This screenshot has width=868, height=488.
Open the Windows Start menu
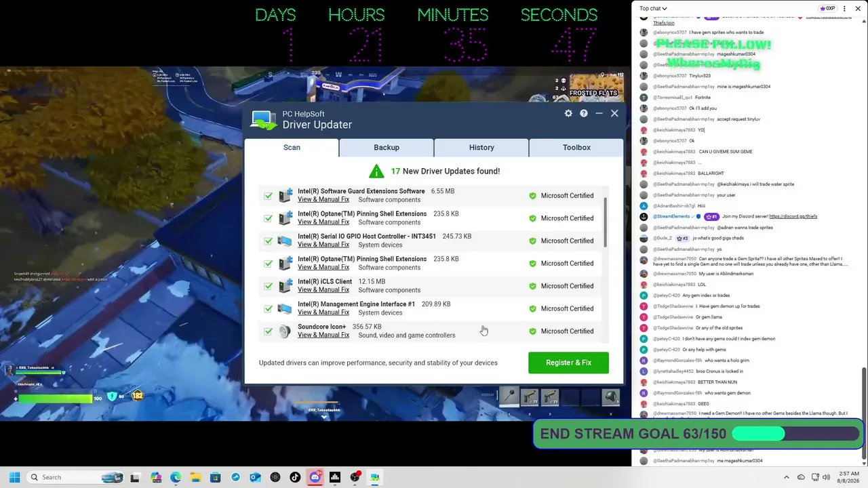[14, 477]
